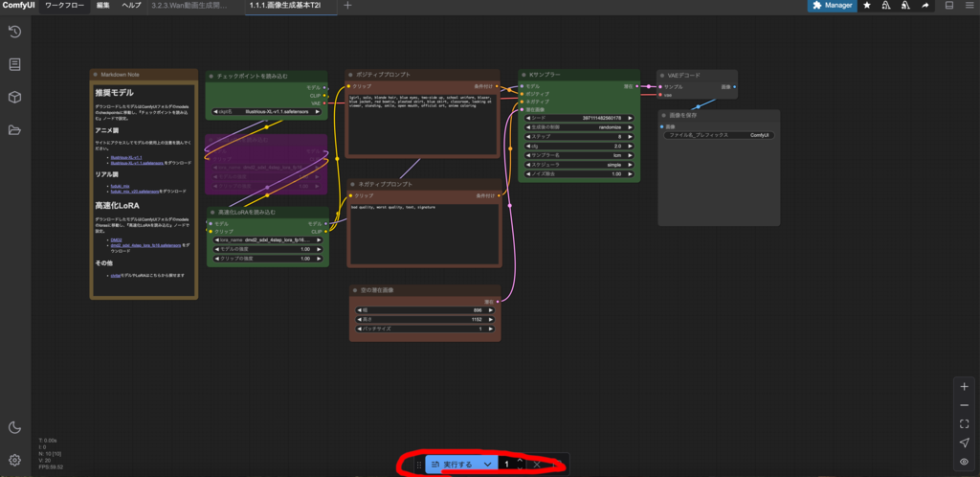
Task: Collapse the 画像を保存 node dot
Action: point(664,115)
